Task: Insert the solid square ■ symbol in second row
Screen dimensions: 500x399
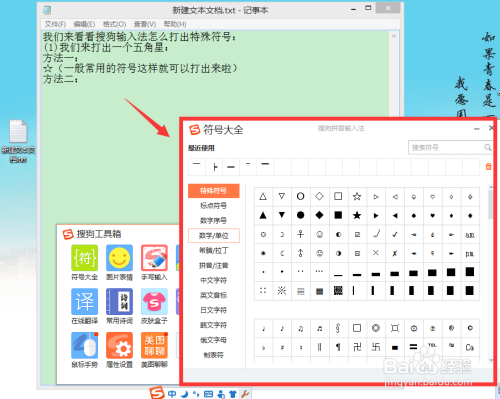Action: pyautogui.click(x=338, y=215)
